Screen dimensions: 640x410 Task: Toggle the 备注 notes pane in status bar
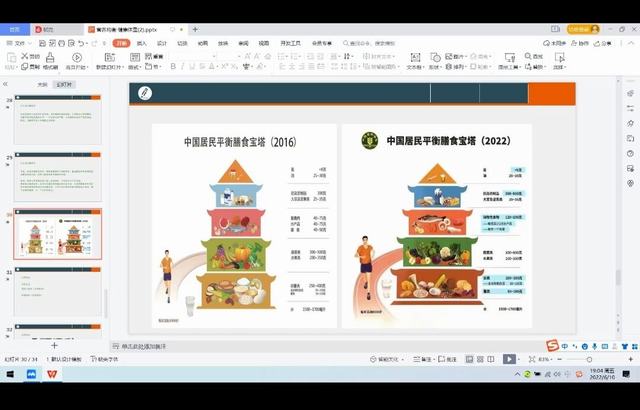tap(427, 359)
